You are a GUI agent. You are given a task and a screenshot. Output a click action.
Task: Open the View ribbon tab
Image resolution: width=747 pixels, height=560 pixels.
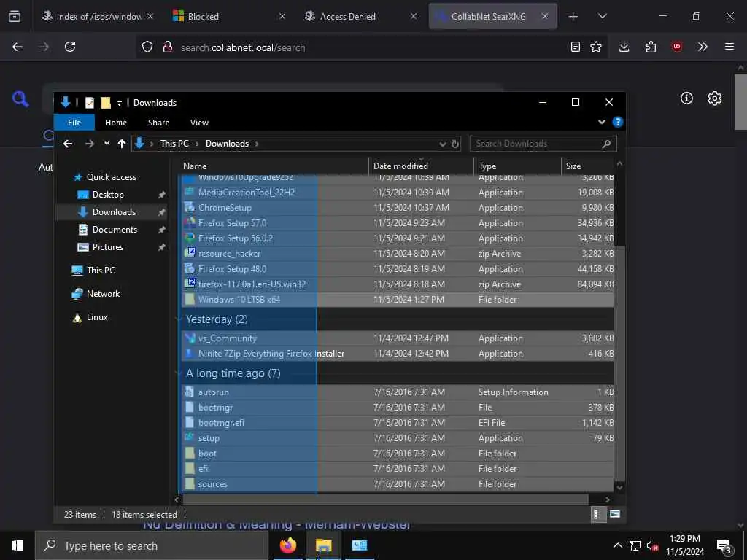point(199,122)
